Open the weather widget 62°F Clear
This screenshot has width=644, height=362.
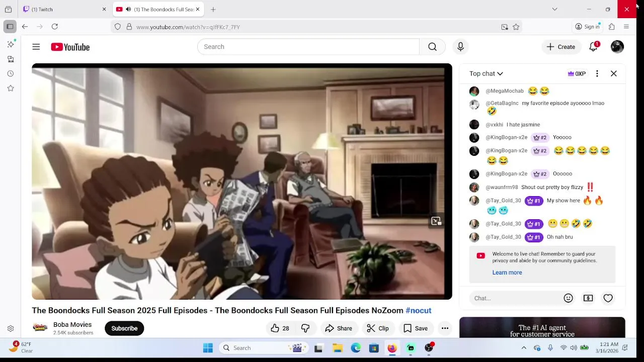click(x=21, y=347)
